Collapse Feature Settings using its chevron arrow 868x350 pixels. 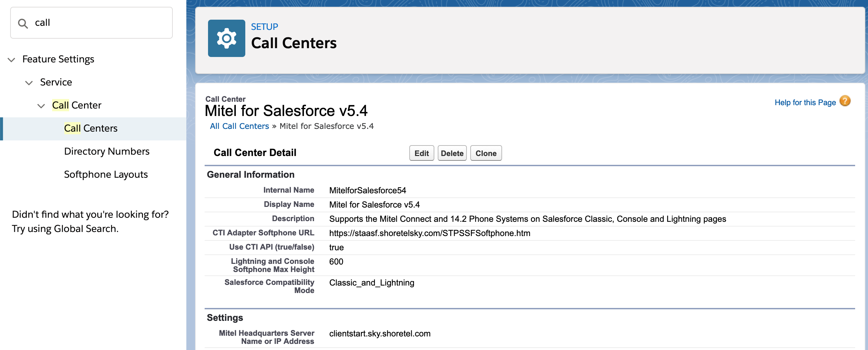click(12, 60)
